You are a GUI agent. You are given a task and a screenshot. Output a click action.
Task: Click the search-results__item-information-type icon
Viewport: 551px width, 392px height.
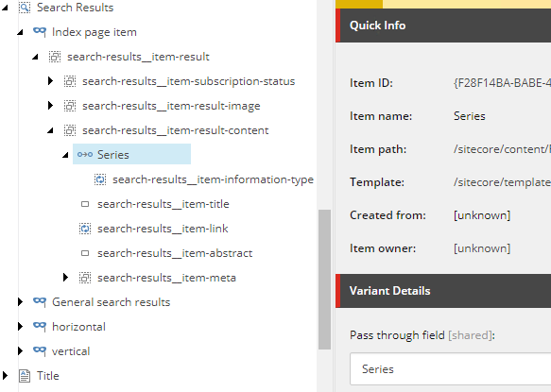click(100, 179)
